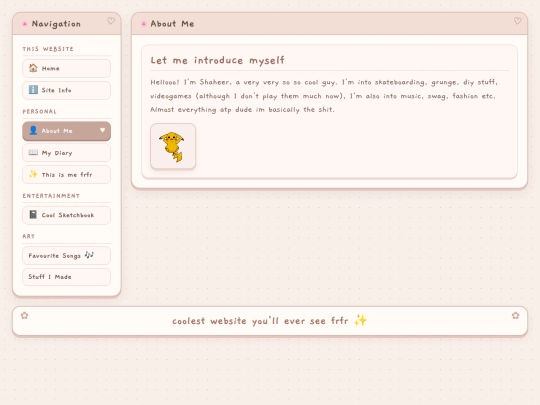Click the 'ENTERTAINMENT' section label
The image size is (540, 405).
(x=51, y=196)
